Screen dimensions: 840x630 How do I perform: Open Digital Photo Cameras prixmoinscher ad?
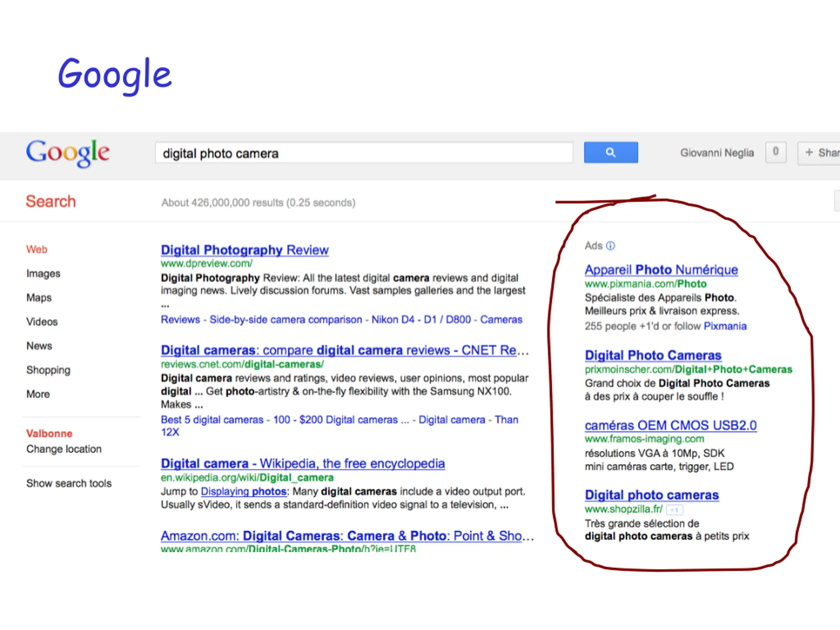pos(653,355)
